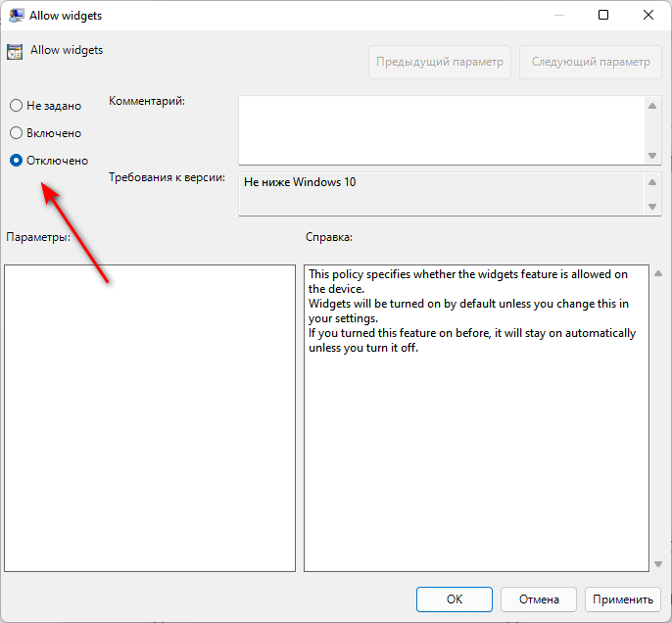Maximize the Allow widgets window

(x=603, y=15)
